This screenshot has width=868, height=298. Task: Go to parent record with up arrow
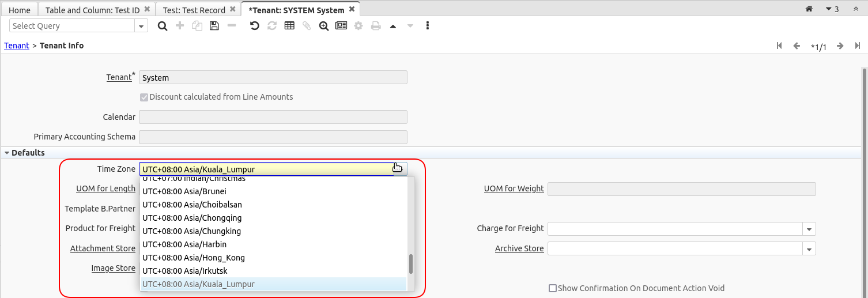click(x=393, y=26)
